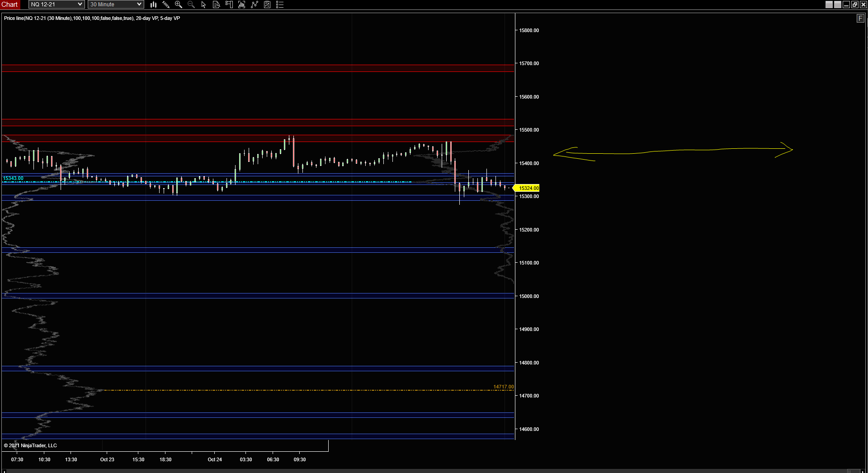Image resolution: width=868 pixels, height=473 pixels.
Task: Show the Data Box
Action: tap(217, 5)
